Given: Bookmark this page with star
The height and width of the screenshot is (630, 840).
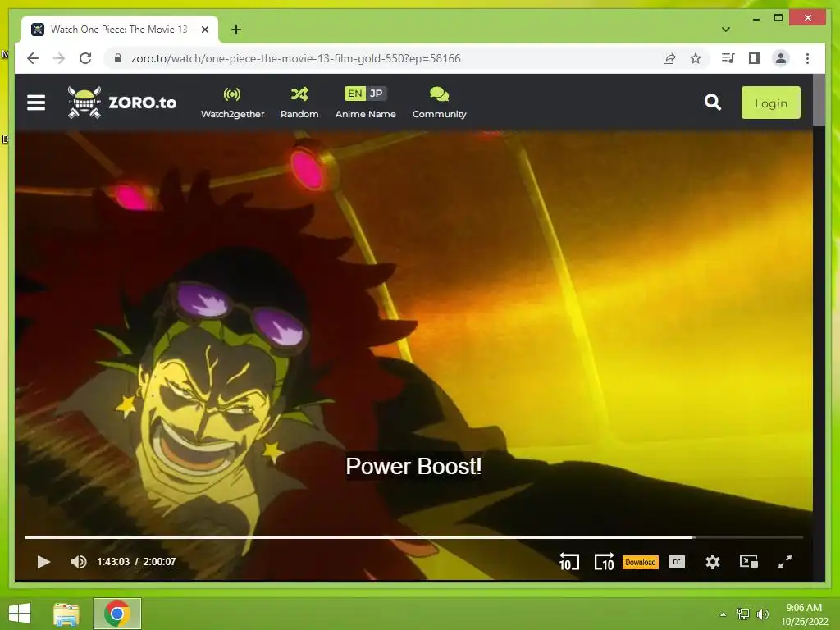Looking at the screenshot, I should pos(696,58).
